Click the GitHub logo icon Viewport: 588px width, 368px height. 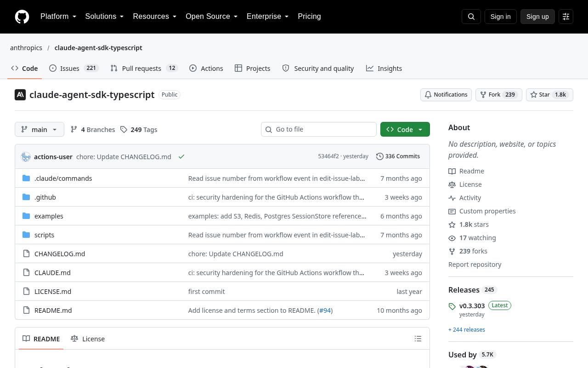click(x=22, y=17)
